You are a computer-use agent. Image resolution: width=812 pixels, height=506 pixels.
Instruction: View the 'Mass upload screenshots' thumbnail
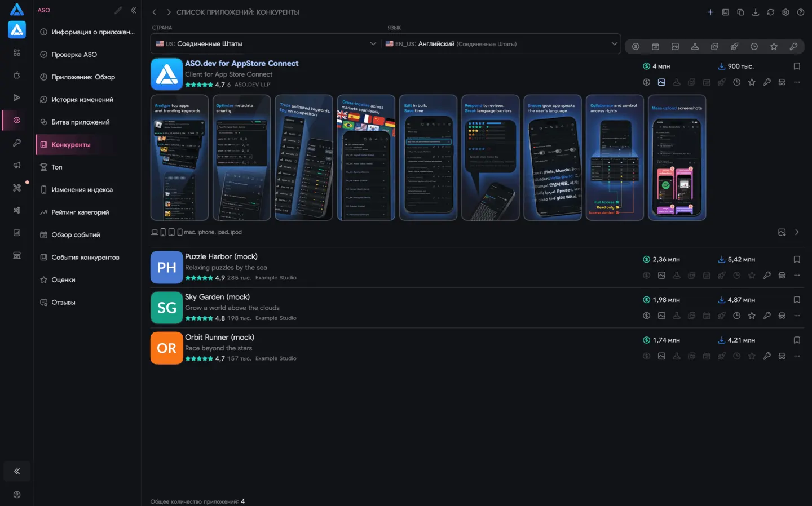(x=677, y=158)
